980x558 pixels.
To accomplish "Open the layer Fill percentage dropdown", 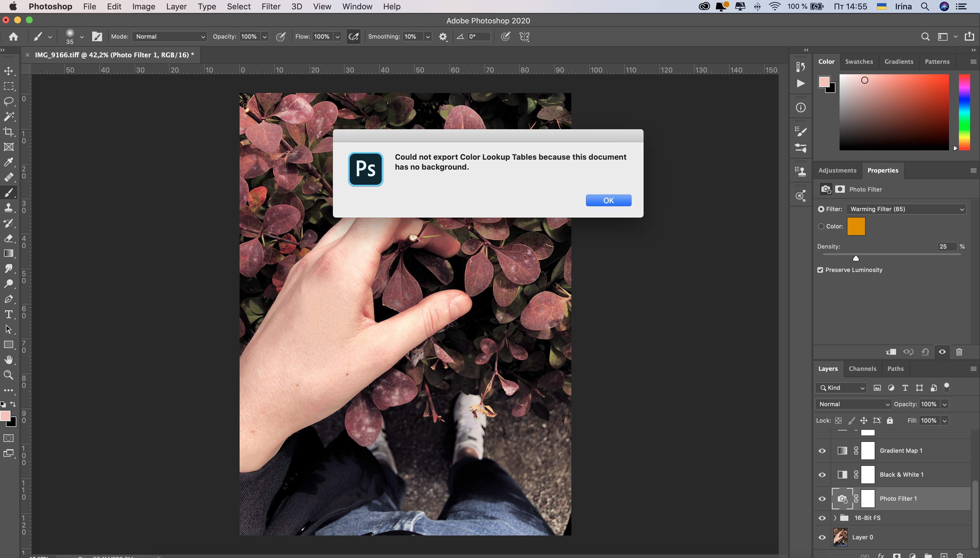I will [944, 421].
